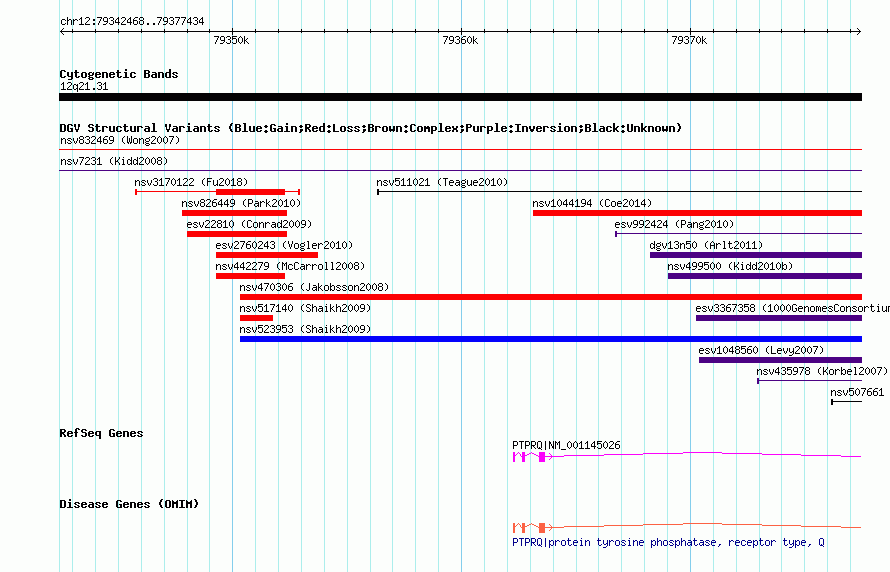Click the Cytogenetic Bands track title
The image size is (890, 572).
(119, 74)
